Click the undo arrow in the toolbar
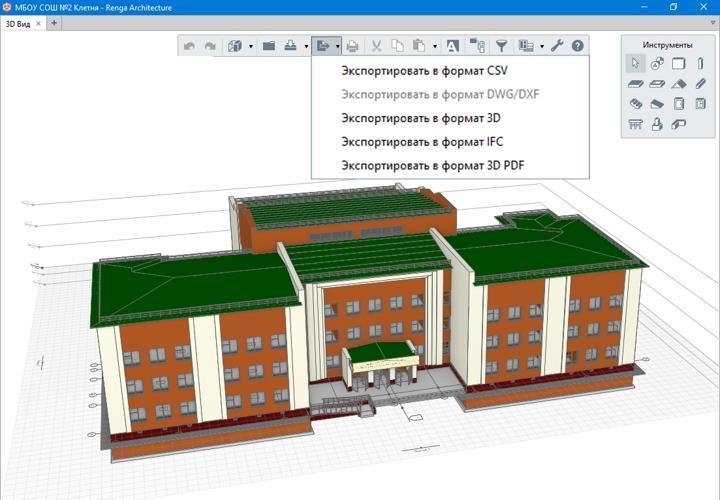The height and width of the screenshot is (500, 720). (x=189, y=46)
